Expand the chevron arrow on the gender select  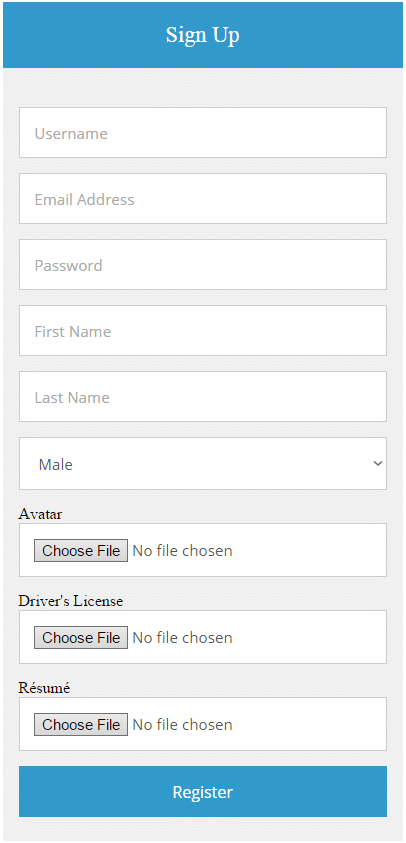pyautogui.click(x=377, y=463)
